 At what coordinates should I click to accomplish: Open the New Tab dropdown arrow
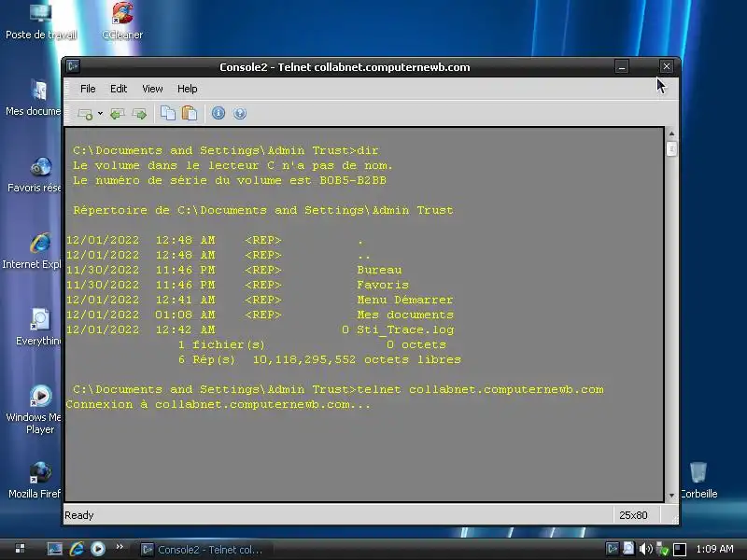click(x=100, y=113)
